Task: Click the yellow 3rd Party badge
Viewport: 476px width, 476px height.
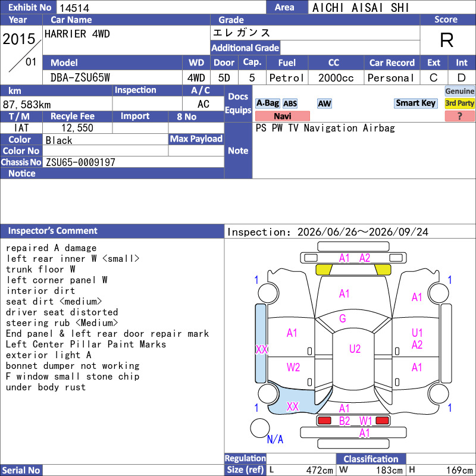Action: click(x=459, y=103)
